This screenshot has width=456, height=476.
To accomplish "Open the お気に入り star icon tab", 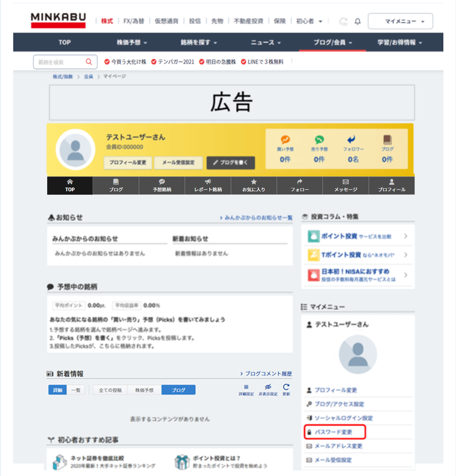I will pos(254,185).
